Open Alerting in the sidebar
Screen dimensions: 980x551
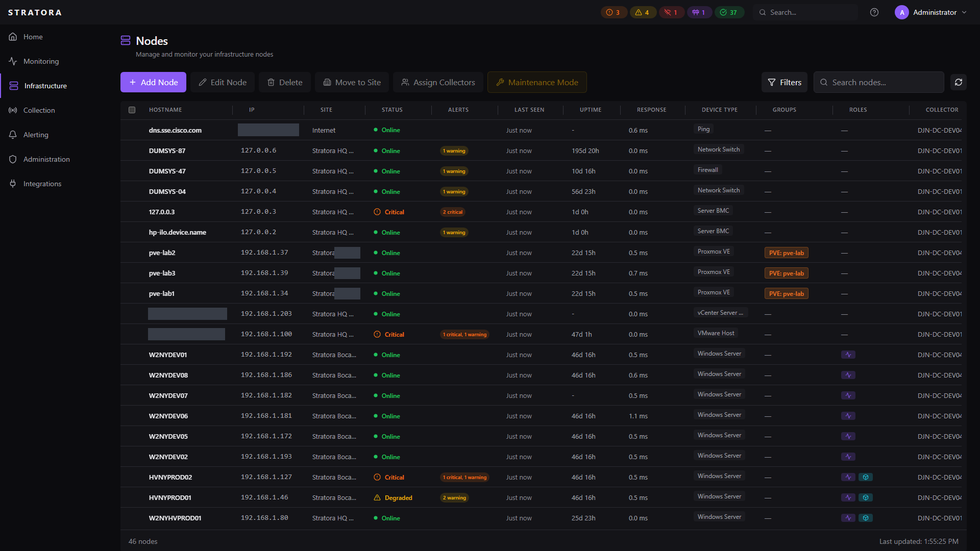(36, 135)
